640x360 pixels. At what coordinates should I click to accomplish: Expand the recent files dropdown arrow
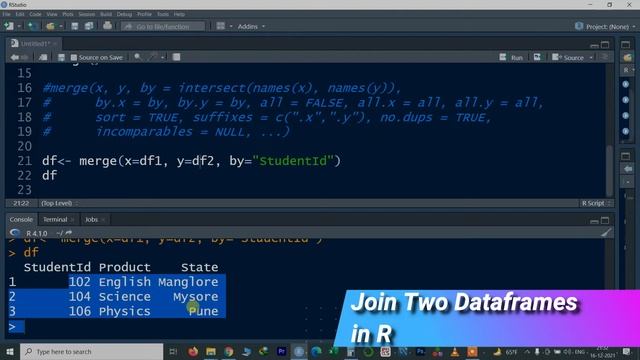[61, 27]
